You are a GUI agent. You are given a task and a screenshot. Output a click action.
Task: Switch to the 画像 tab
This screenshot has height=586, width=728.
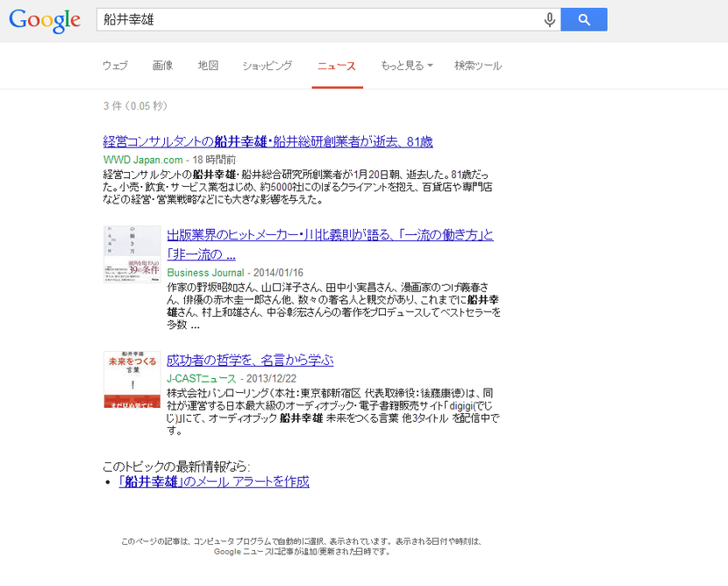[x=162, y=66]
